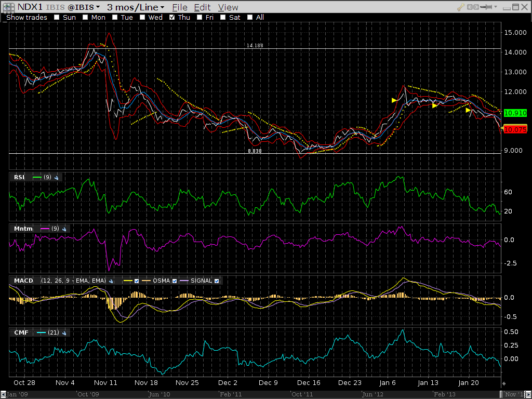The image size is (532, 399).
Task: Click the red 10.075 price label
Action: point(515,129)
